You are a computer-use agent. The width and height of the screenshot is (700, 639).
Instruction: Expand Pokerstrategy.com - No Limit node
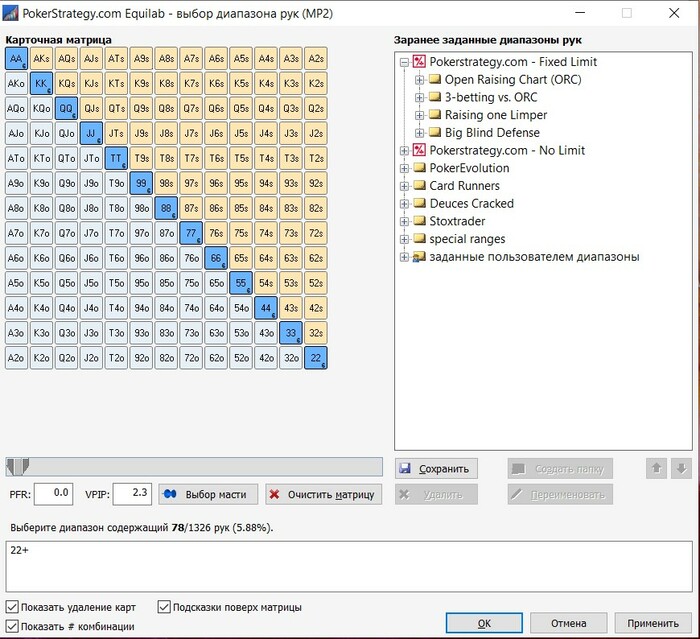pos(404,150)
